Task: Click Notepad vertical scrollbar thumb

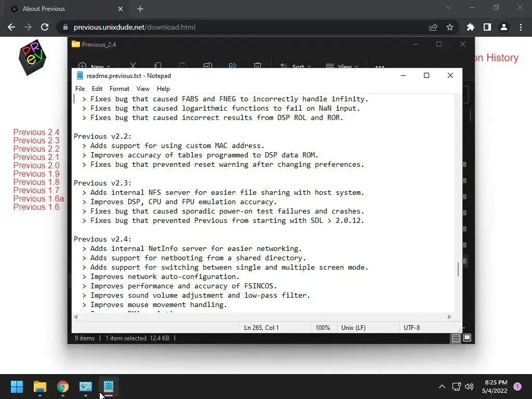Action: 458,269
